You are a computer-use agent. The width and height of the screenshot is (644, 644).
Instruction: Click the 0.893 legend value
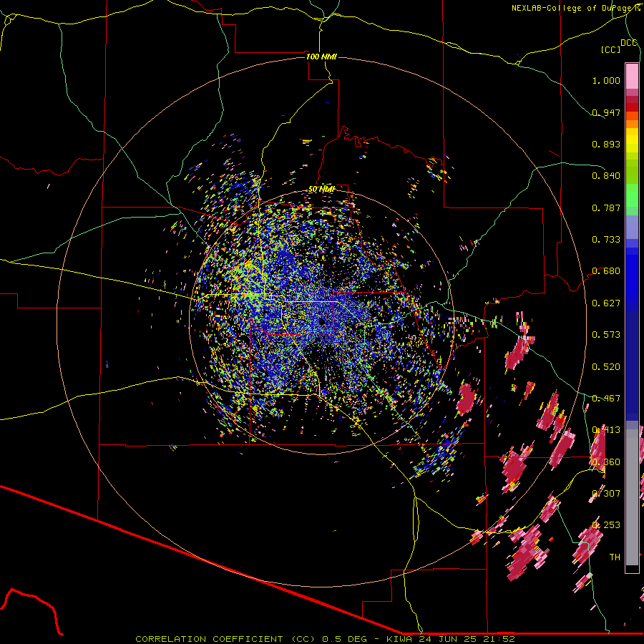pos(606,144)
